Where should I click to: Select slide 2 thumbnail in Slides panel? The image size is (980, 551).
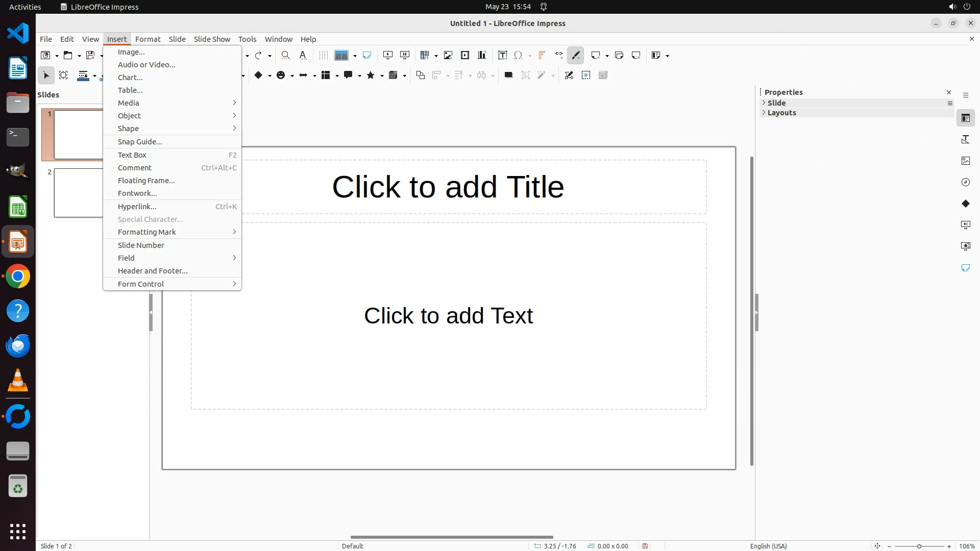[79, 193]
